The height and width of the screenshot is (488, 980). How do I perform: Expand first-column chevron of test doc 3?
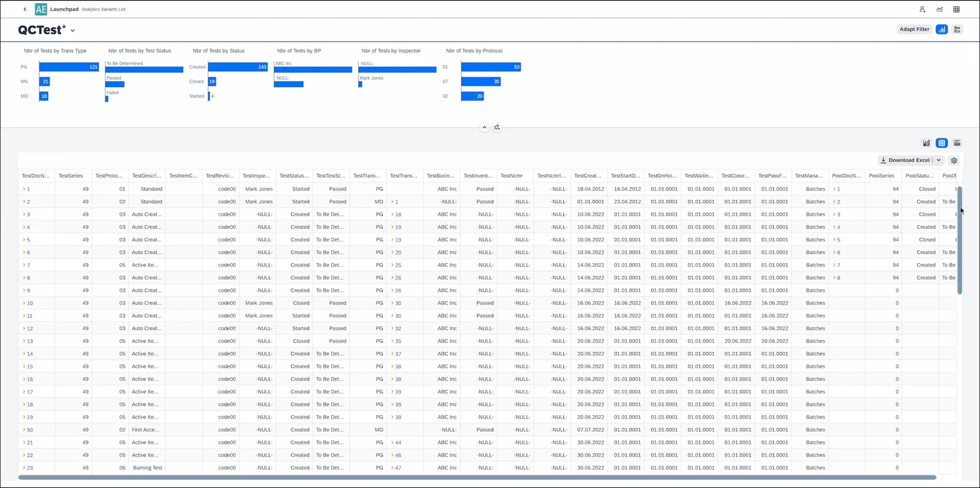click(x=24, y=215)
